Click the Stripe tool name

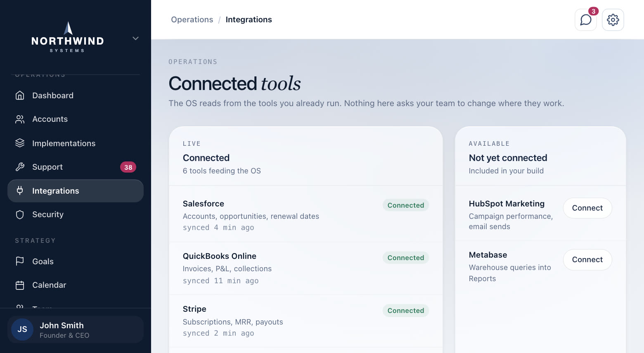194,309
